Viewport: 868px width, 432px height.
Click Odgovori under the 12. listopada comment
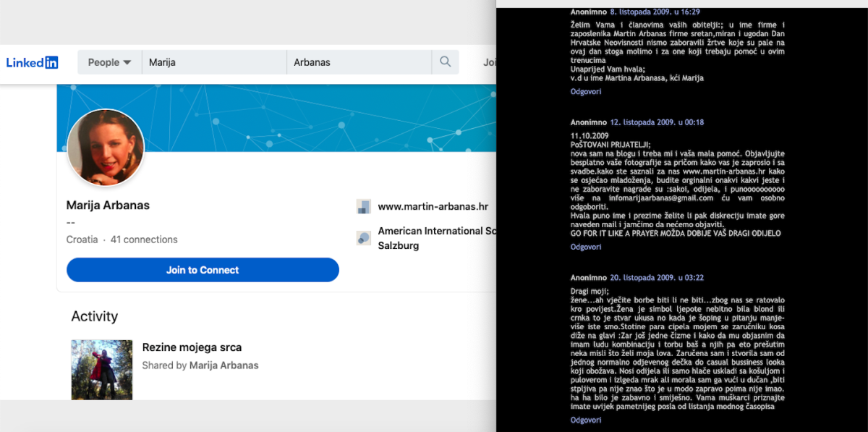pos(586,247)
